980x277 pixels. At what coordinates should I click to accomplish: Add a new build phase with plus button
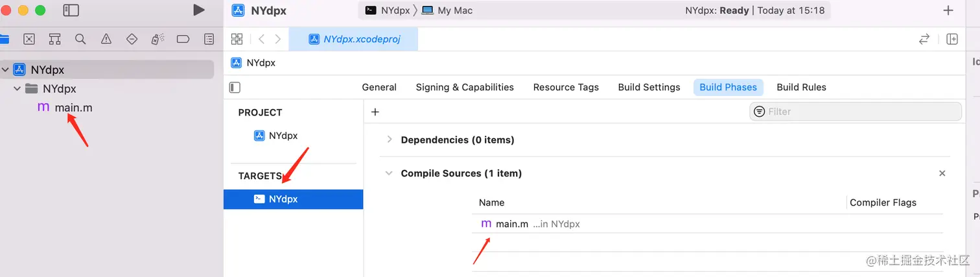point(375,112)
